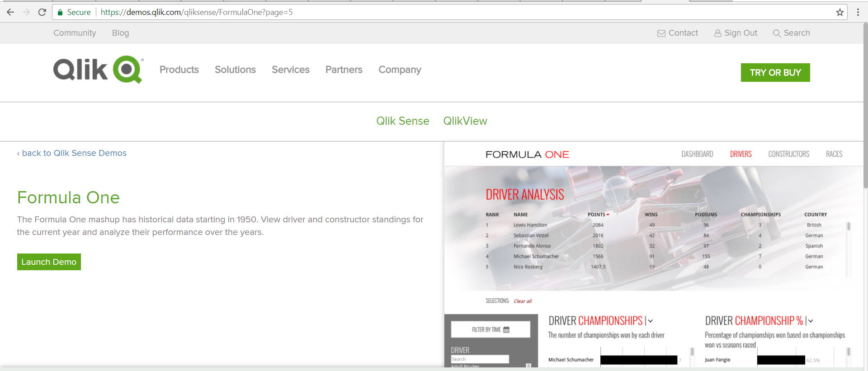
Task: Open the Community link
Action: pyautogui.click(x=75, y=33)
